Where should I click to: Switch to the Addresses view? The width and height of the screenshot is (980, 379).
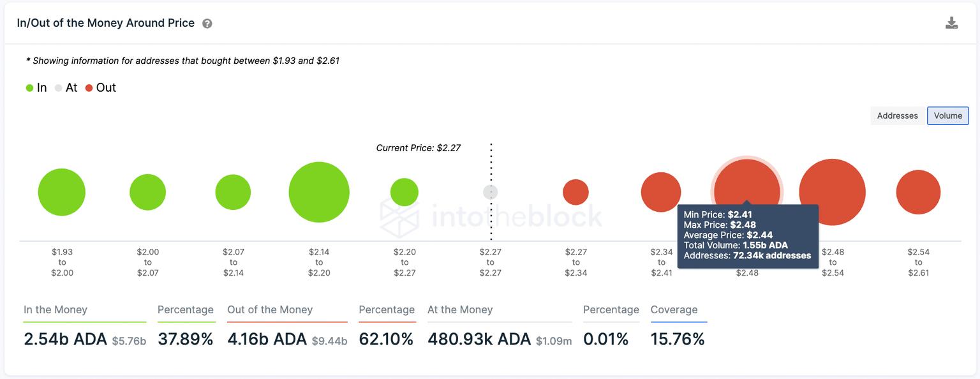point(897,115)
